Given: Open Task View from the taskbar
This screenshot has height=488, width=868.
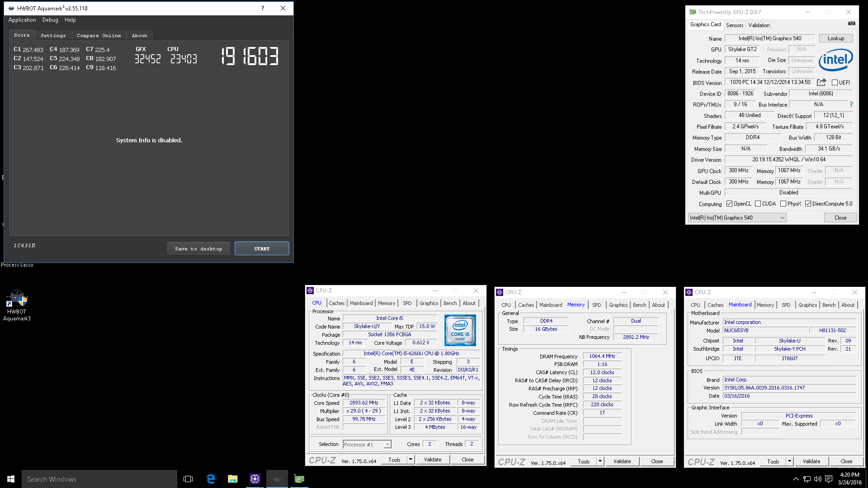Looking at the screenshot, I should tap(188, 479).
